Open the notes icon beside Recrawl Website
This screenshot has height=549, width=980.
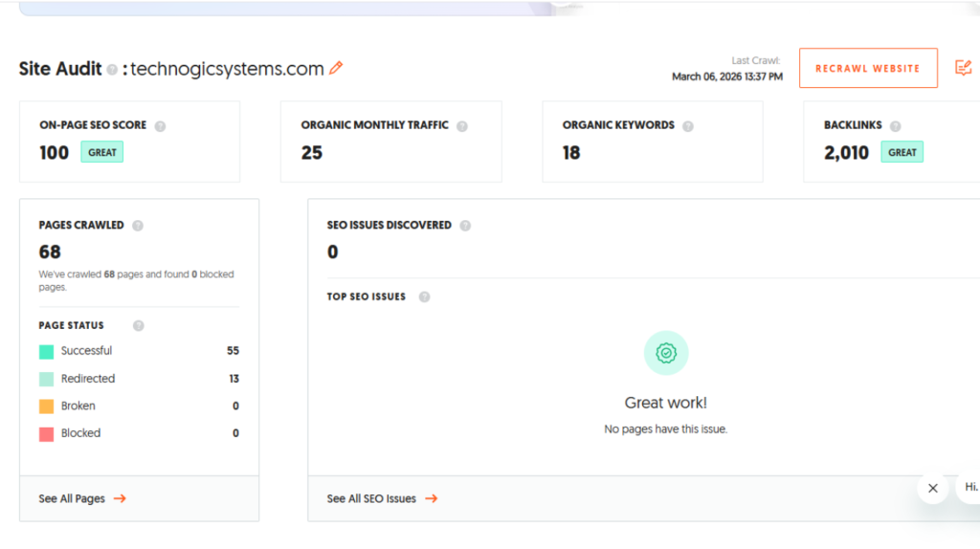[963, 68]
